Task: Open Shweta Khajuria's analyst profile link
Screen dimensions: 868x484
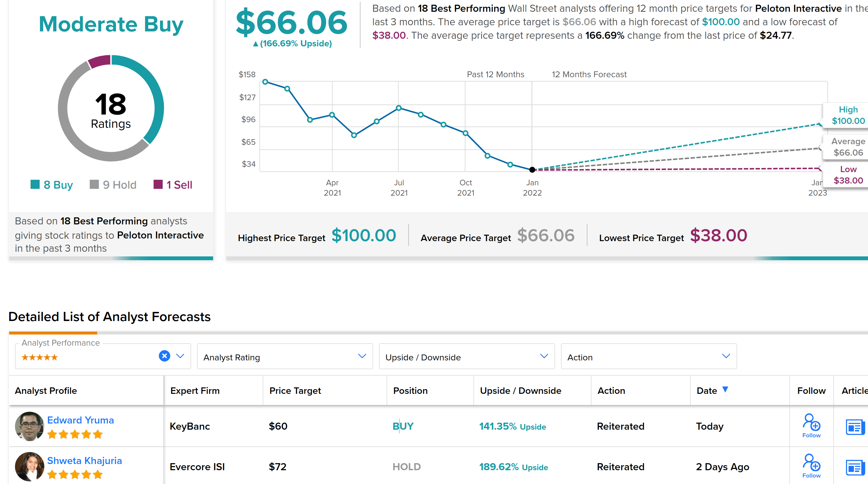Action: (x=85, y=461)
